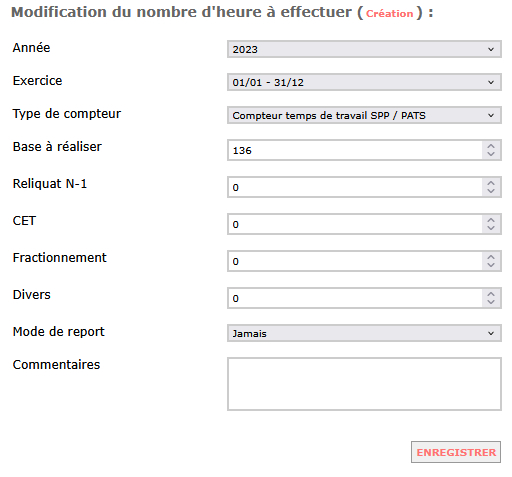The height and width of the screenshot is (477, 512).
Task: Decrease Base à réaliser with down arrow
Action: coord(491,154)
